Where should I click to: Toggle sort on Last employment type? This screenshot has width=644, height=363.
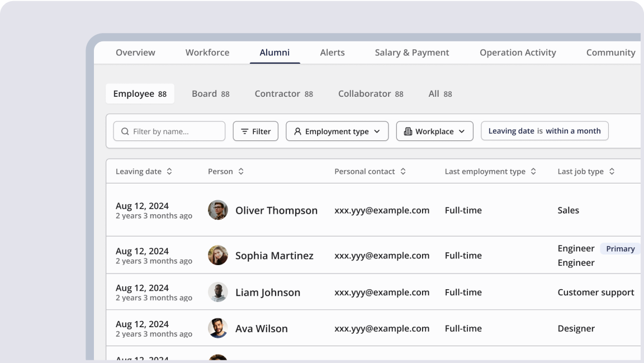click(533, 172)
